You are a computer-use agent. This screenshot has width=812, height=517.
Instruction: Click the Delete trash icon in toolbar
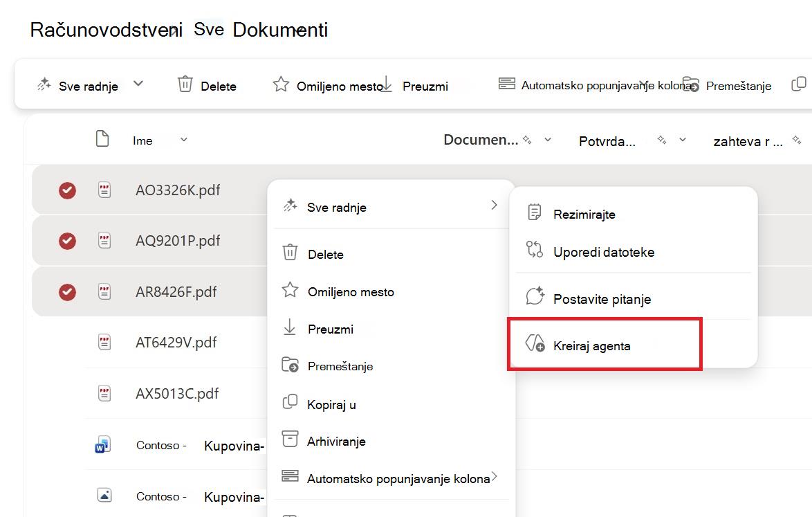(185, 84)
